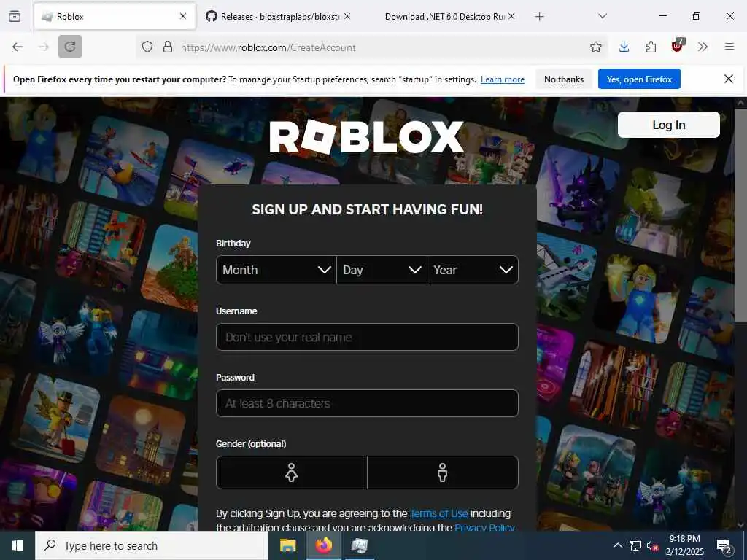Switch to the .NET 6.0 Download tab

444,16
